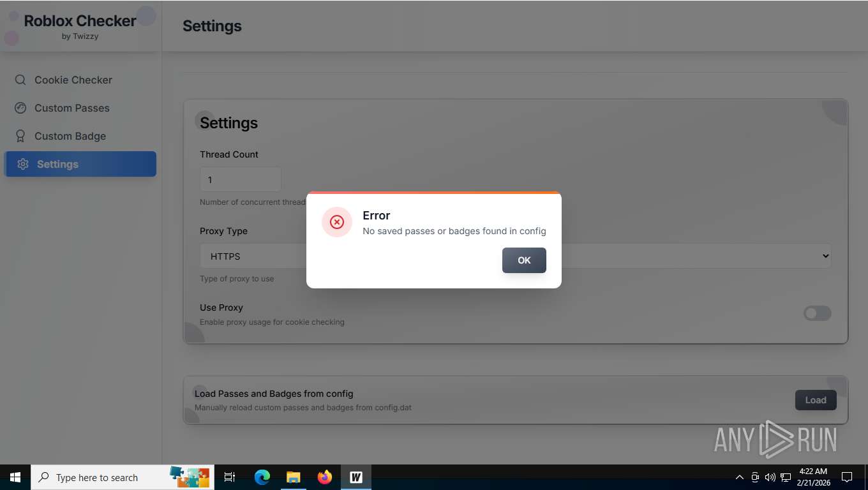
Task: Click the W app taskbar icon
Action: click(x=356, y=477)
